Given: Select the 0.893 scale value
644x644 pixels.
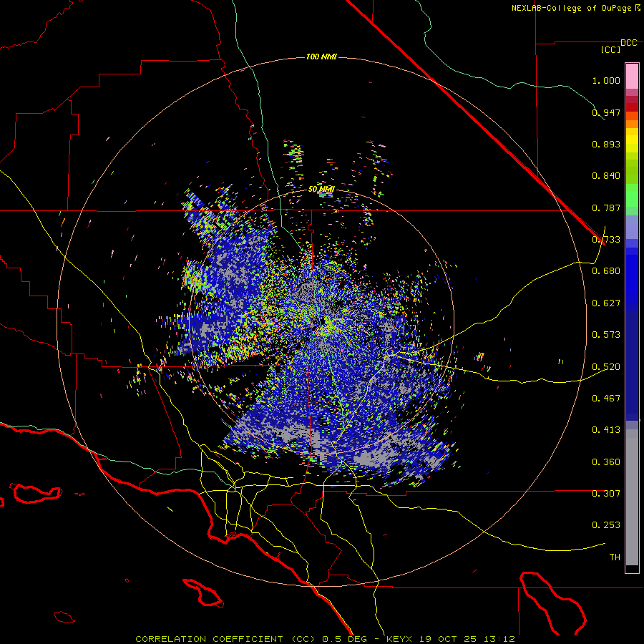Looking at the screenshot, I should tap(606, 144).
